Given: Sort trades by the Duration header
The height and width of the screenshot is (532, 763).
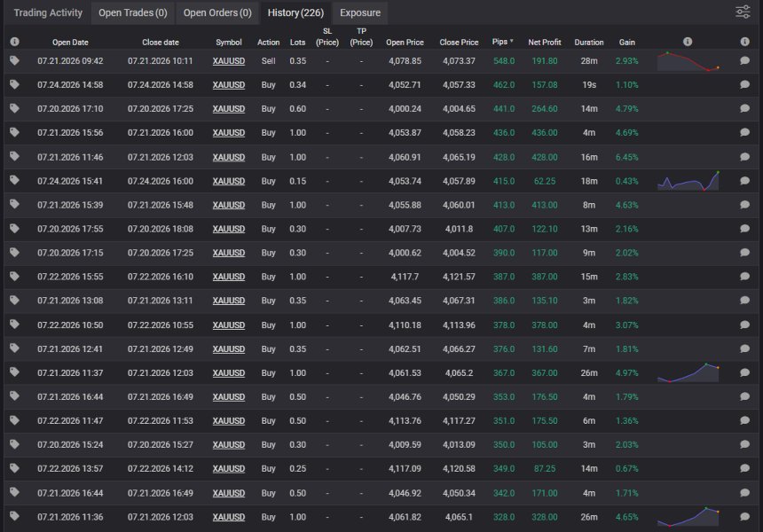Looking at the screenshot, I should click(x=589, y=43).
